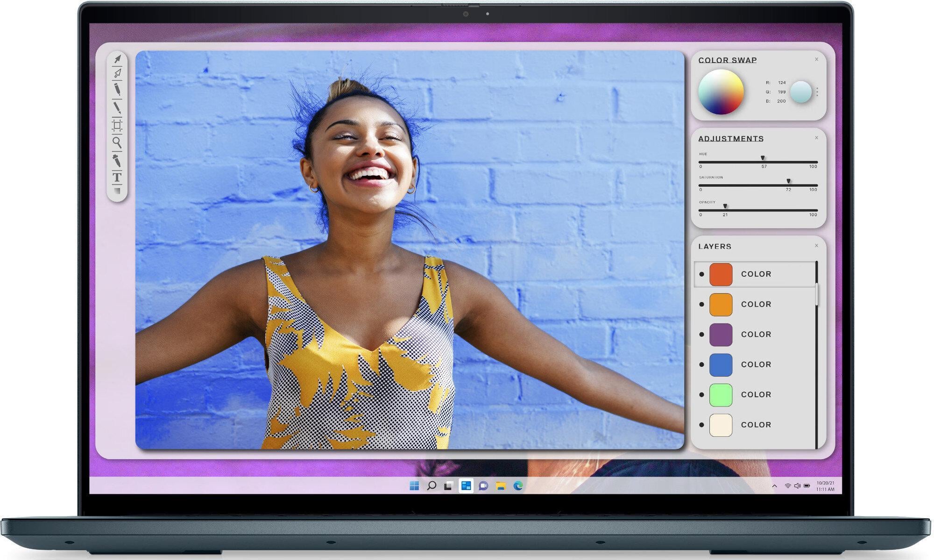Select the thin brush tool
The width and height of the screenshot is (934, 560).
tap(117, 108)
